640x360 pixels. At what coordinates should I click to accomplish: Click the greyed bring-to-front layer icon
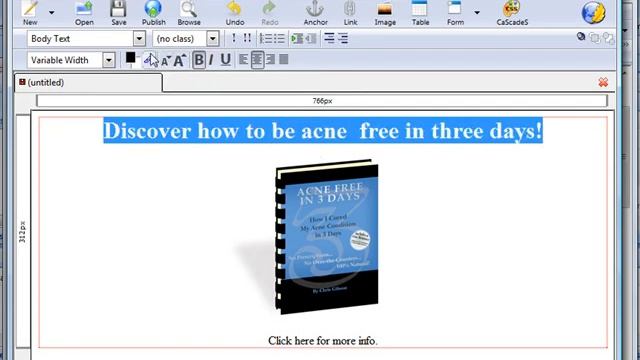[x=595, y=38]
